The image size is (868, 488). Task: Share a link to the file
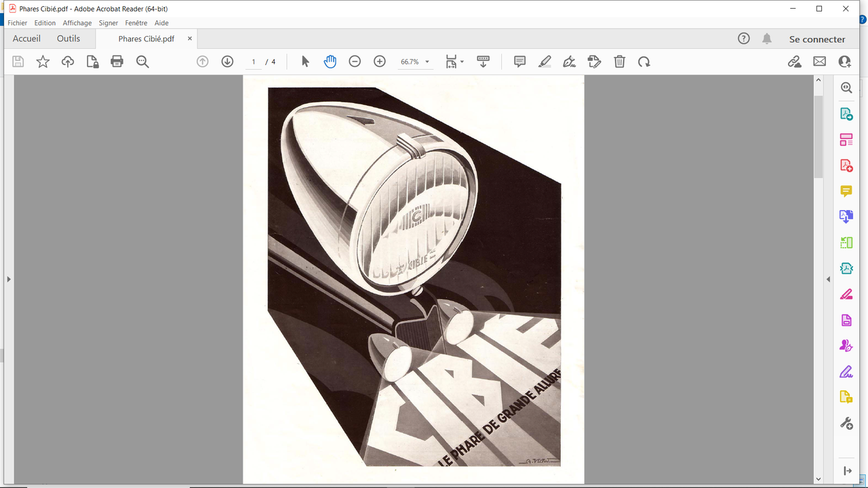pos(795,62)
